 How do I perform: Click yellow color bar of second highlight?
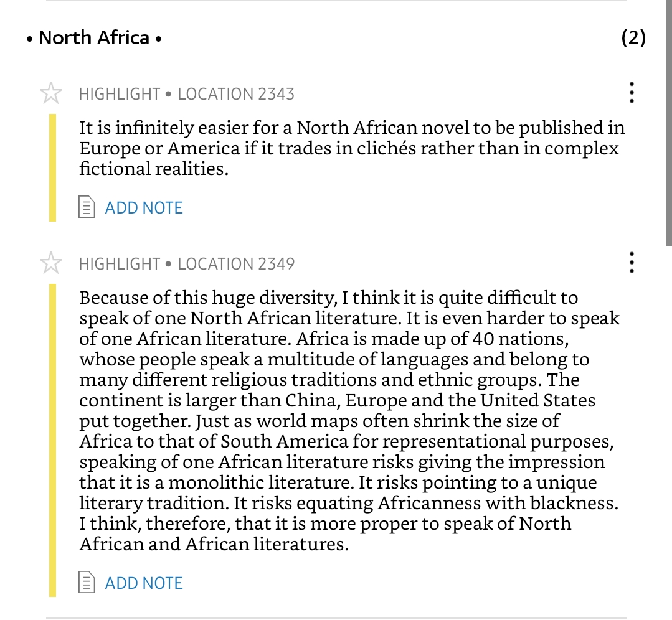pos(53,439)
